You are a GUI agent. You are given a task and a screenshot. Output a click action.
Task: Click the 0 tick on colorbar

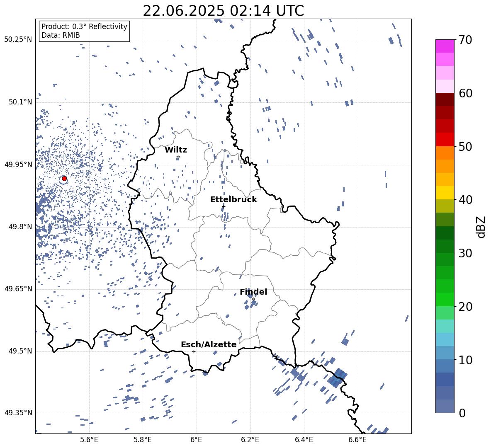[x=462, y=413]
